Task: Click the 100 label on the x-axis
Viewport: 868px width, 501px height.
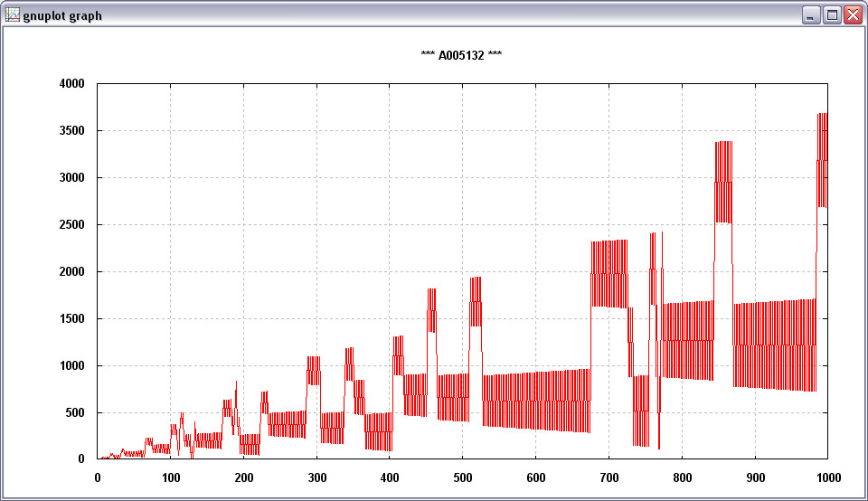Action: [170, 477]
